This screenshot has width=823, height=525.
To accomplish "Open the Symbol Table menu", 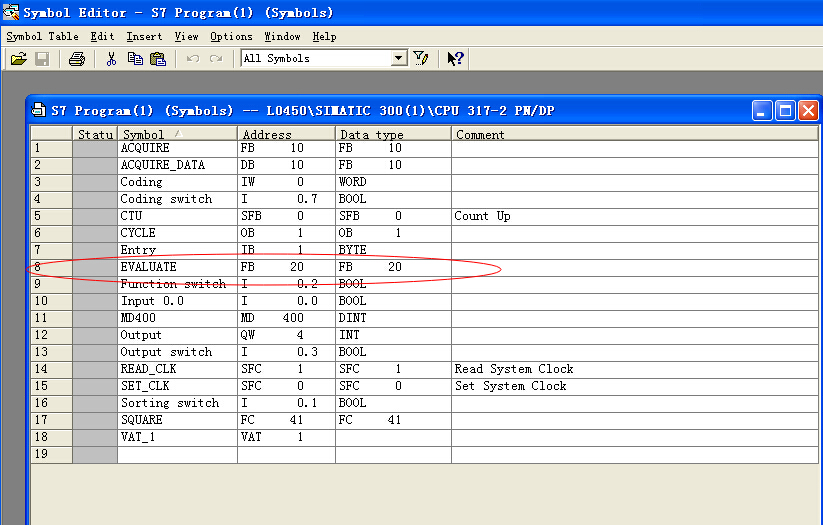I will 43,36.
